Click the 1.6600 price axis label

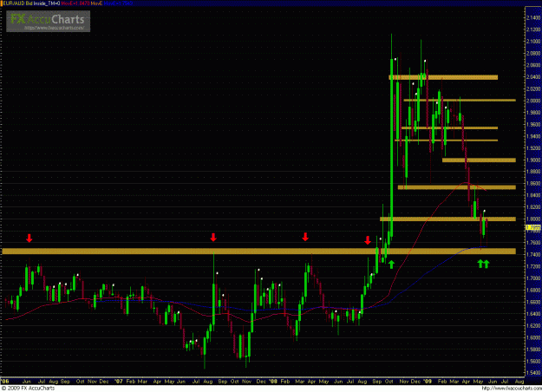point(534,302)
